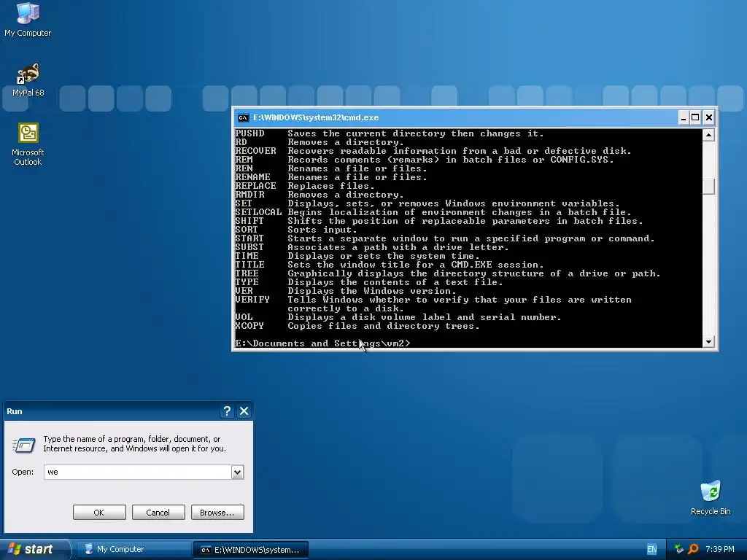Click the TREE command line in cmd
The width and height of the screenshot is (747, 560).
pos(449,274)
